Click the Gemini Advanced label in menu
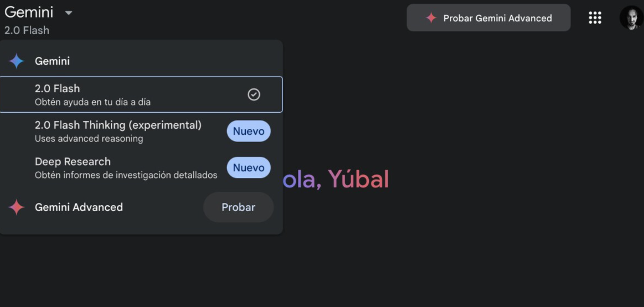The width and height of the screenshot is (644, 307). click(79, 207)
